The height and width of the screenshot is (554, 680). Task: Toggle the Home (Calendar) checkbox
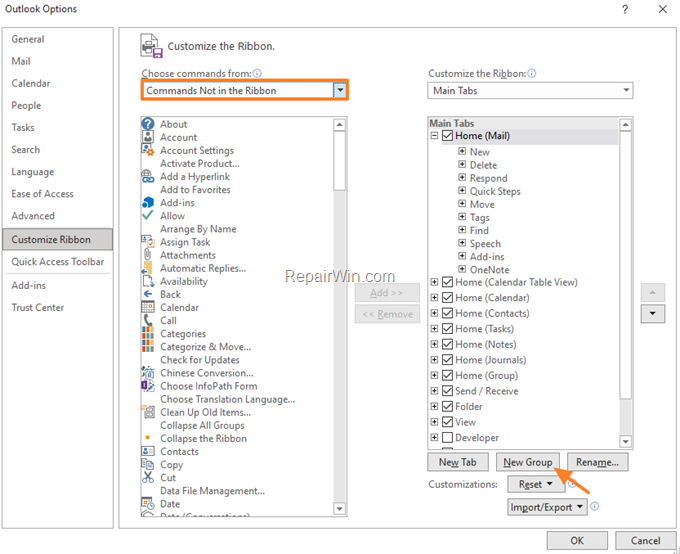coord(448,298)
